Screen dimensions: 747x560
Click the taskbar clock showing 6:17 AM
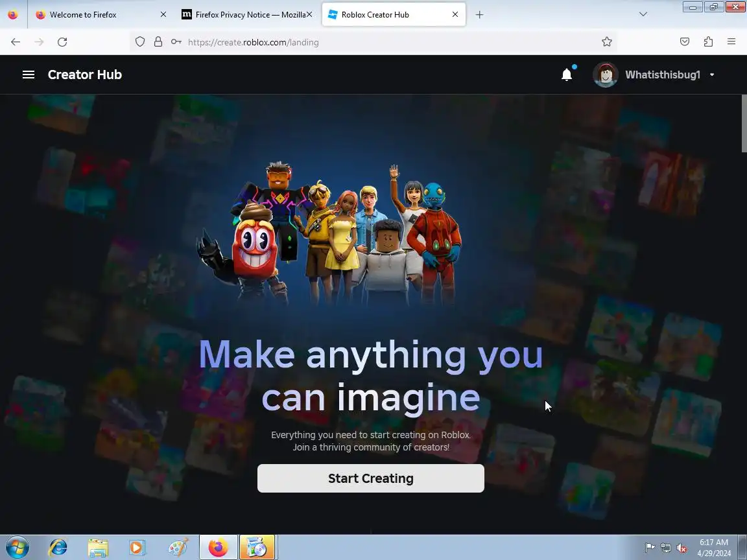click(714, 548)
